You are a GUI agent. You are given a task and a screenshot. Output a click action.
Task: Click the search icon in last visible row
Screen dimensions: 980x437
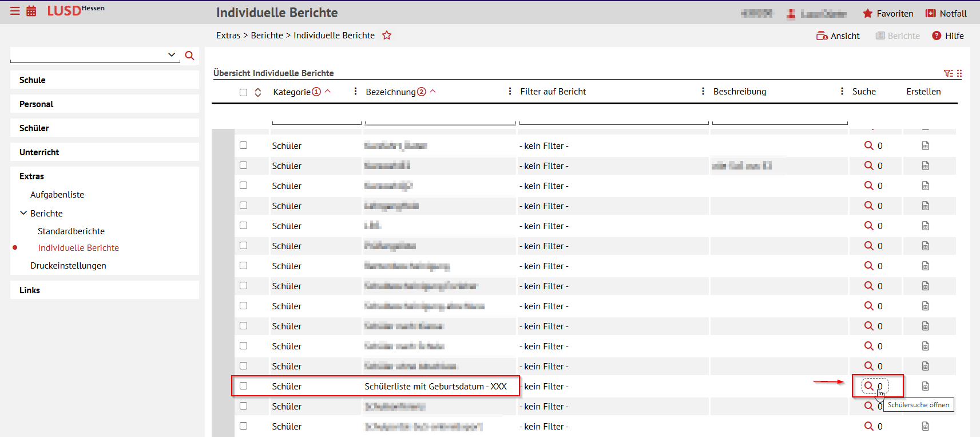[869, 426]
